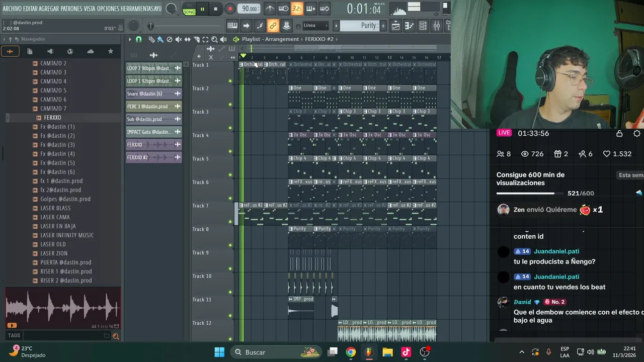Mute Track 1 via its green dot
Image resolution: width=644 pixels, height=362 pixels.
(230, 81)
